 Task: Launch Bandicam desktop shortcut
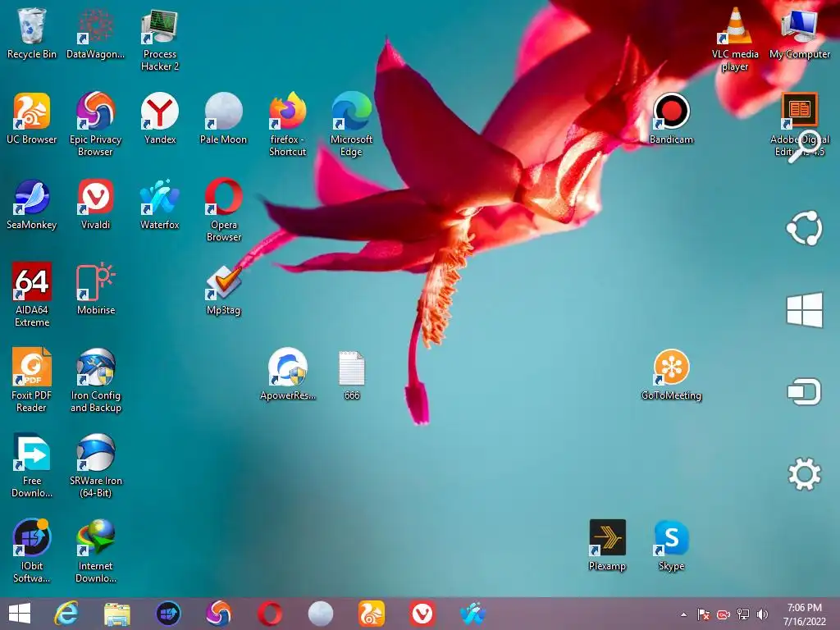click(x=671, y=118)
